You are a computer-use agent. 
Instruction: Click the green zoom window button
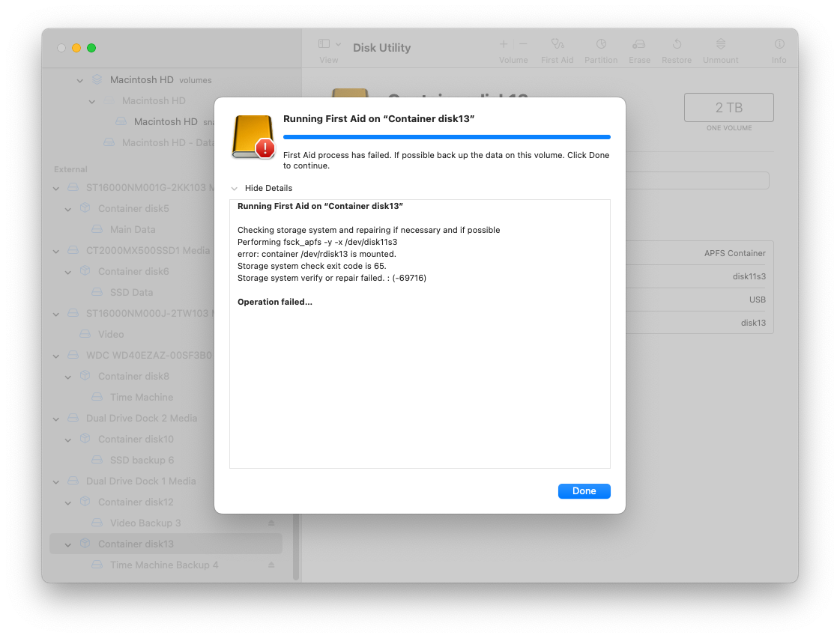click(91, 48)
